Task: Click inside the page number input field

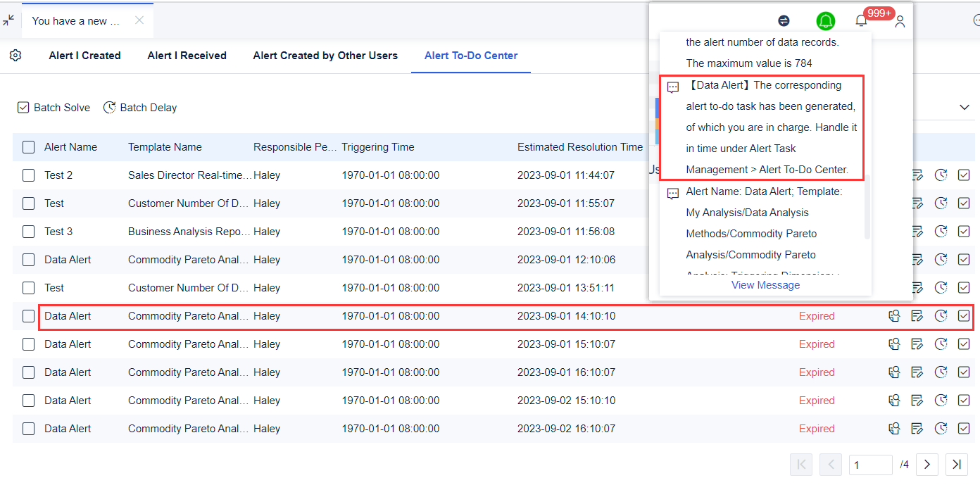Action: pyautogui.click(x=870, y=465)
